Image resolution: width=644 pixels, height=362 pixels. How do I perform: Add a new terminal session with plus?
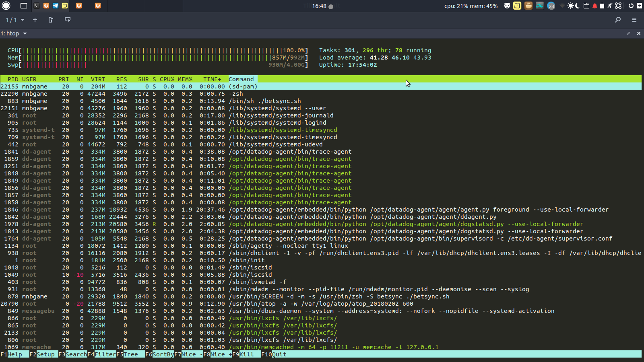(x=35, y=20)
